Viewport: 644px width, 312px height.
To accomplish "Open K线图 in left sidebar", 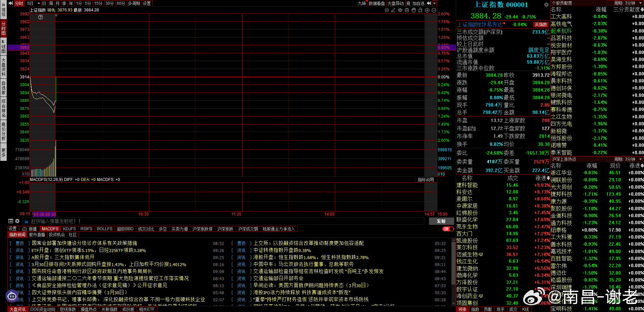I will [x=3, y=47].
